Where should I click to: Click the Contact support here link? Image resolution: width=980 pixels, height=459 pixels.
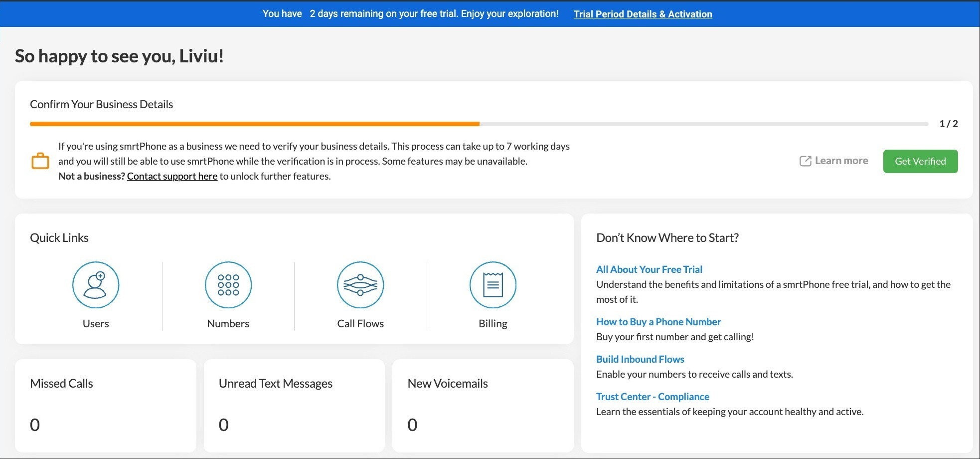coord(172,176)
